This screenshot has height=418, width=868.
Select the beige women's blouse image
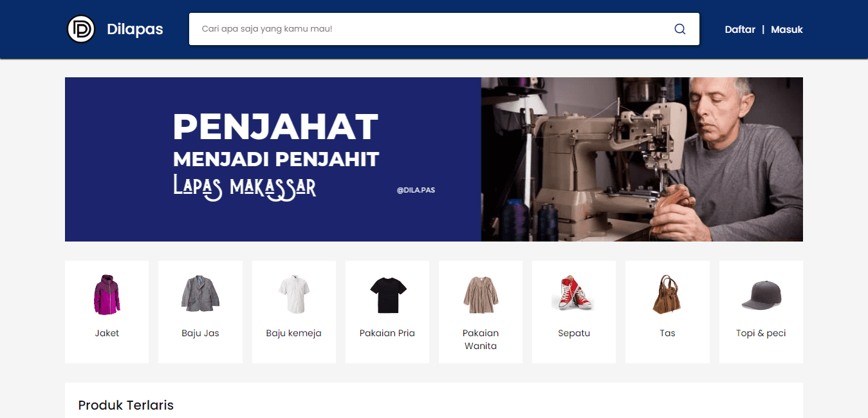pyautogui.click(x=481, y=294)
